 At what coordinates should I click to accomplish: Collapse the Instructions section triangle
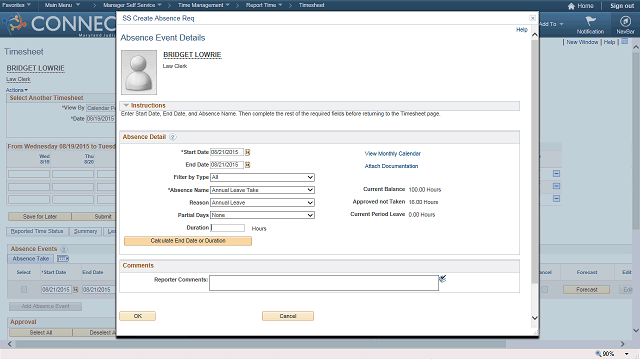pyautogui.click(x=126, y=105)
